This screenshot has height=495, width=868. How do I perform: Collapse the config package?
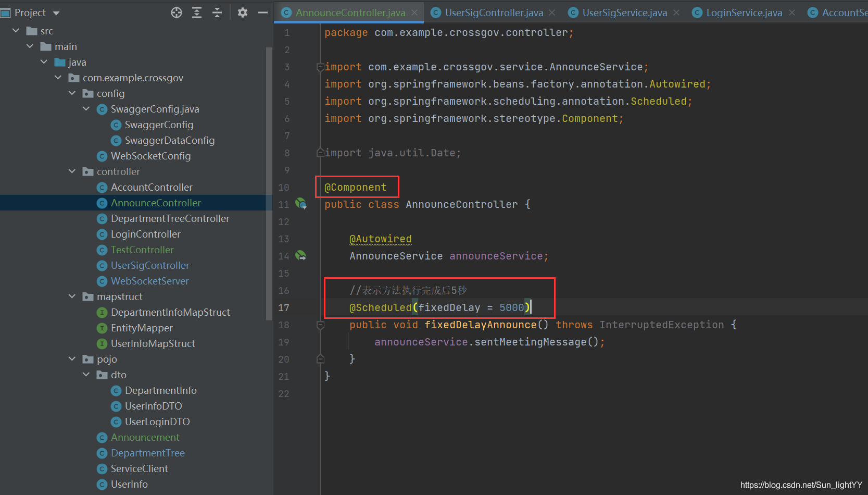(72, 93)
